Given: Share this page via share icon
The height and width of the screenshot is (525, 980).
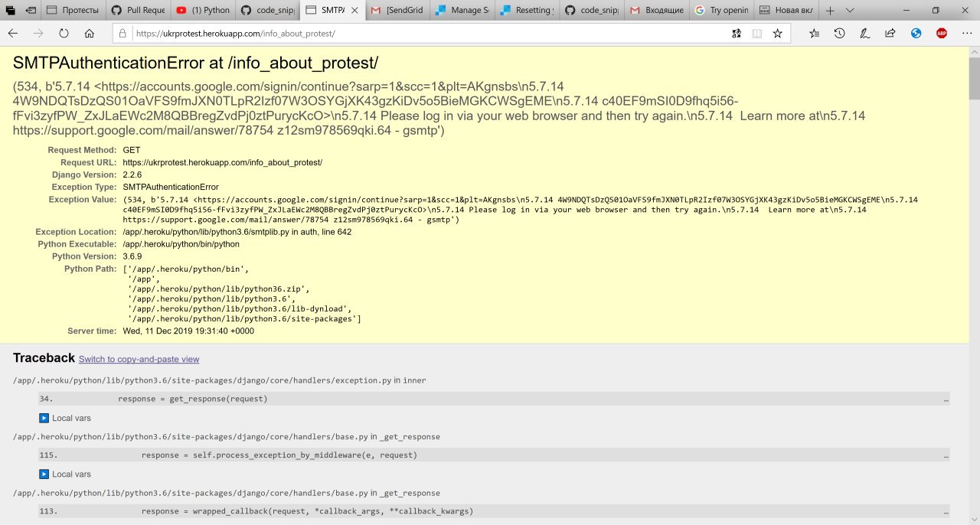Looking at the screenshot, I should [890, 34].
